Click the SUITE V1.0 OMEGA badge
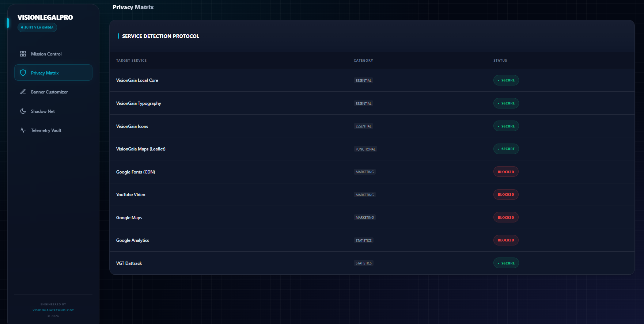Image resolution: width=644 pixels, height=324 pixels. 37,27
